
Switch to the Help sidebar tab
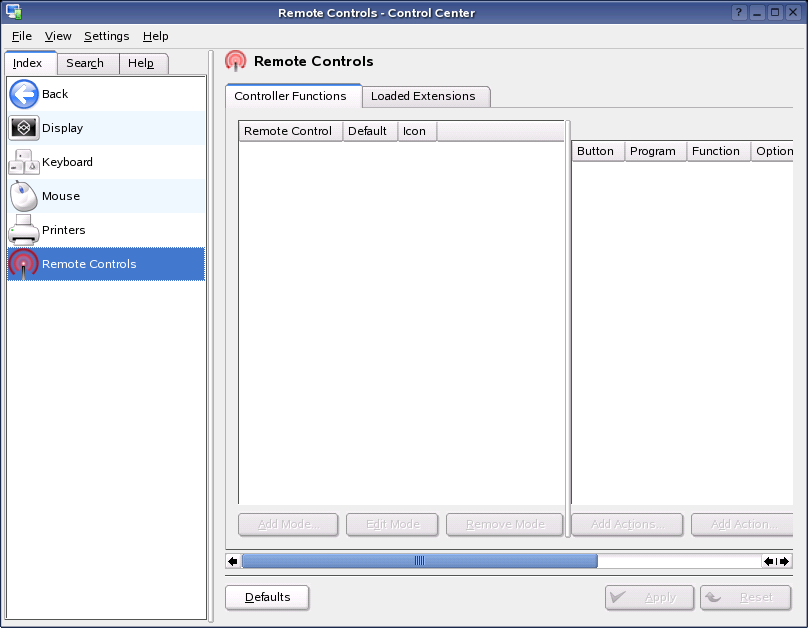(x=144, y=63)
